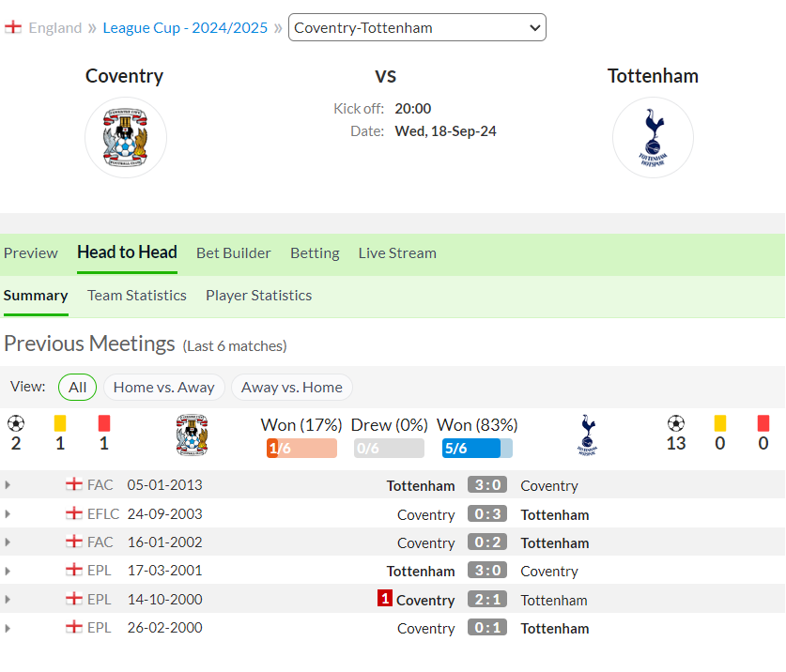This screenshot has width=786, height=672.
Task: Open the League Cup - 2024/2025 link
Action: pos(185,27)
